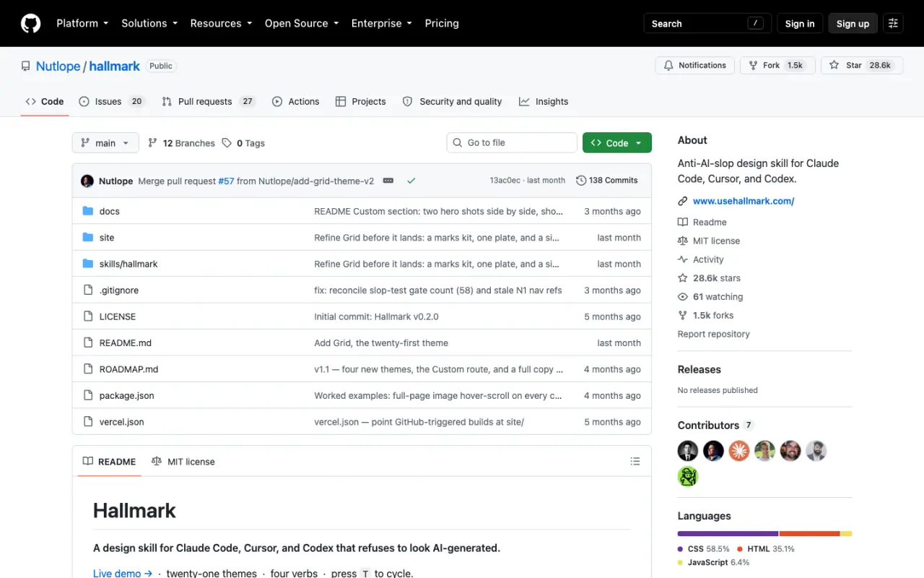Switch to the Pull requests tab

click(209, 101)
